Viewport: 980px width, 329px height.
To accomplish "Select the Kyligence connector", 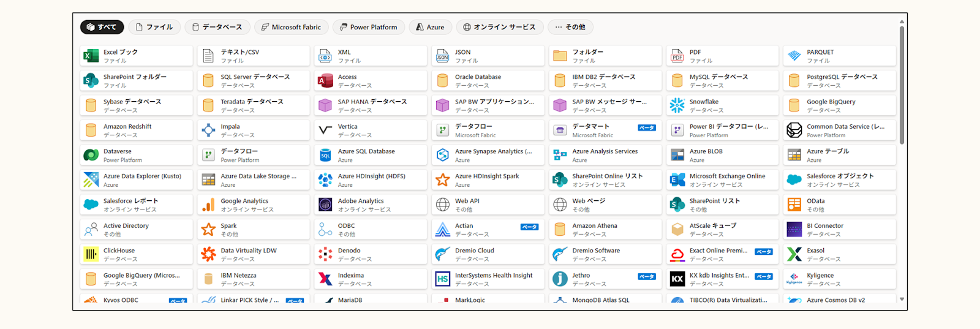I will point(840,279).
